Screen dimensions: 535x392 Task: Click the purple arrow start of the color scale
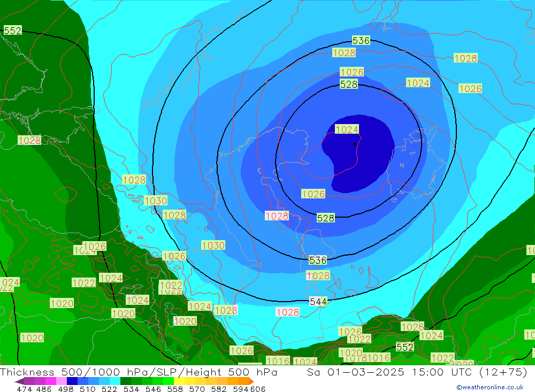(19, 381)
